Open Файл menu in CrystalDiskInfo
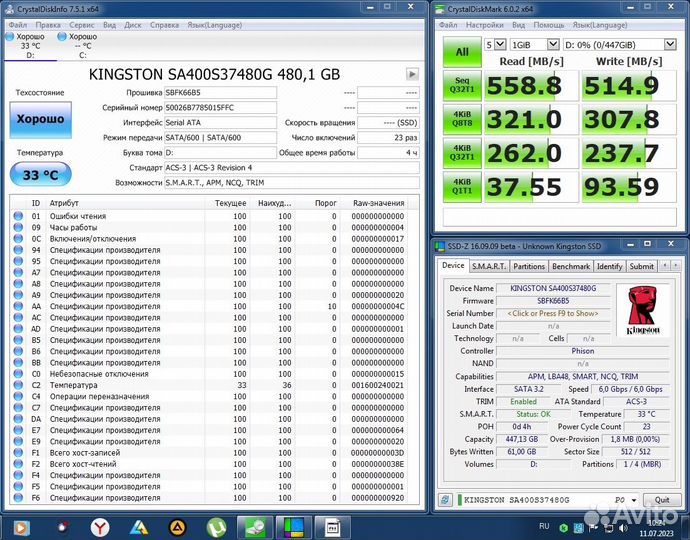 tap(18, 25)
